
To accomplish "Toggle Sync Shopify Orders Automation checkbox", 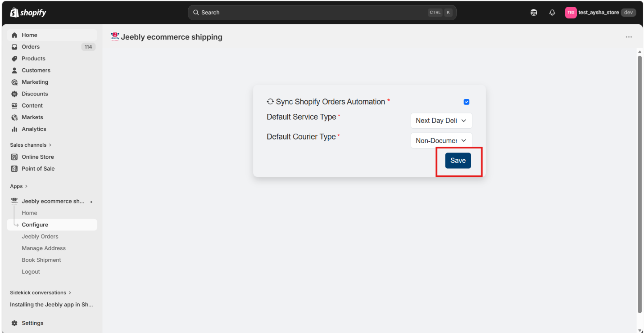I will [x=467, y=102].
